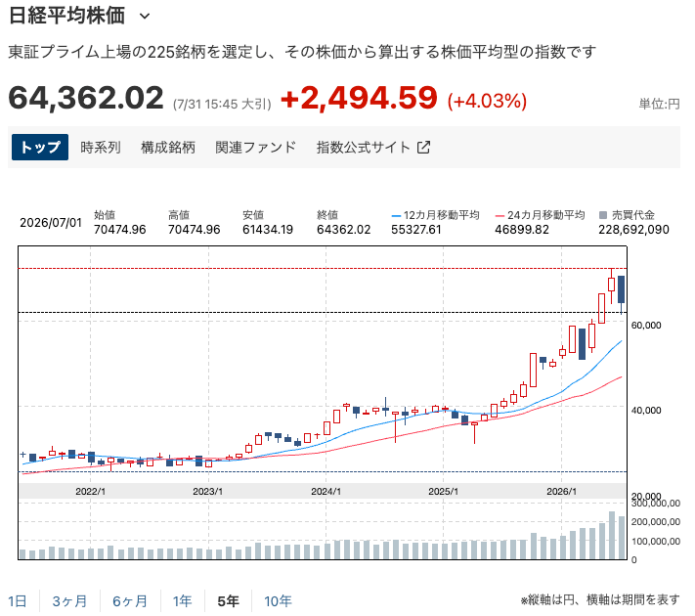Click the 2026/1 label on chart axis
Viewport: 695px width, 616px height.
(562, 492)
